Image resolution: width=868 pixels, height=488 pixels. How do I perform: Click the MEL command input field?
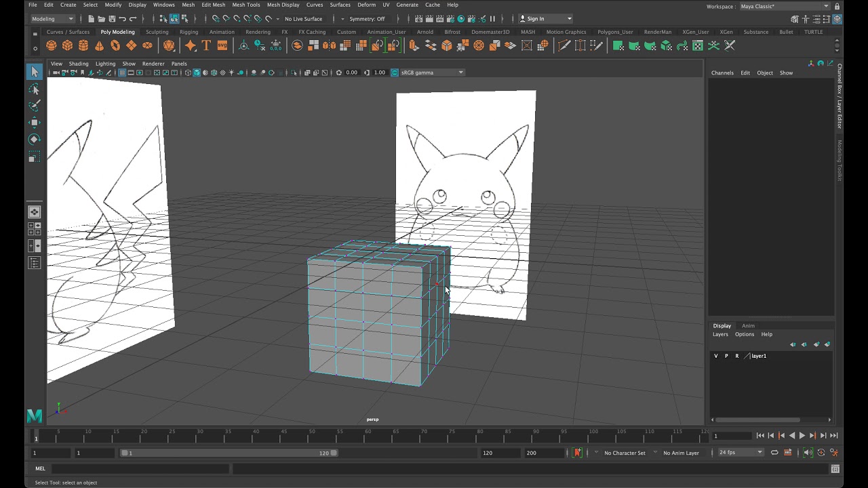point(140,468)
